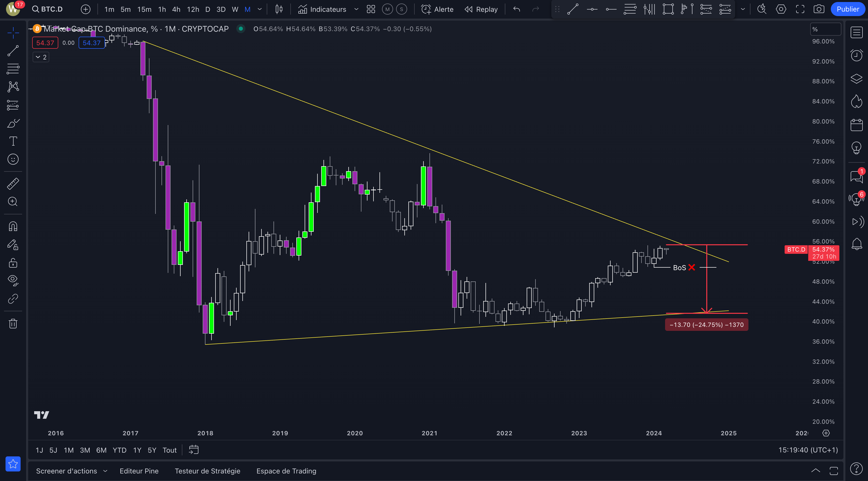The height and width of the screenshot is (481, 868).
Task: Switch to the W weekly timeframe
Action: coord(235,9)
